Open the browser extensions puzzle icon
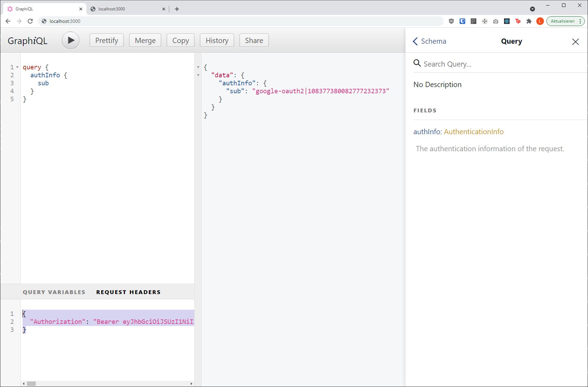Screen dimensions: 588x387 pyautogui.click(x=529, y=21)
